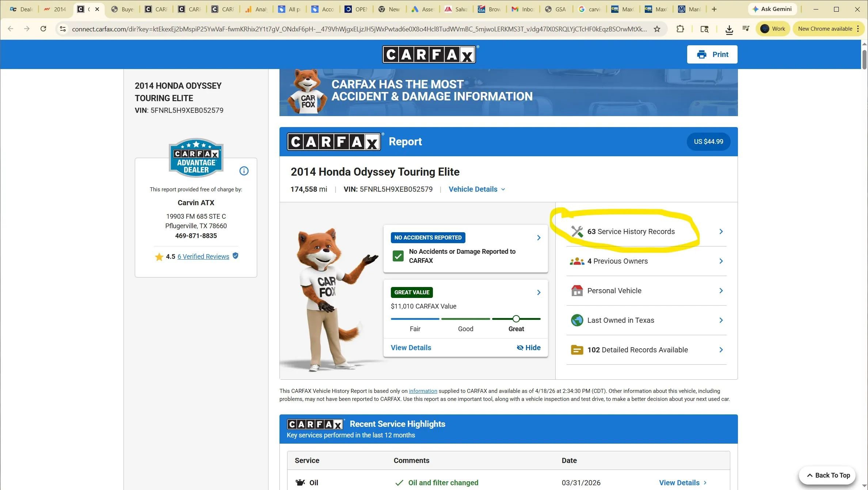Image resolution: width=868 pixels, height=490 pixels.
Task: Click the browser forward arrow
Action: click(27, 29)
